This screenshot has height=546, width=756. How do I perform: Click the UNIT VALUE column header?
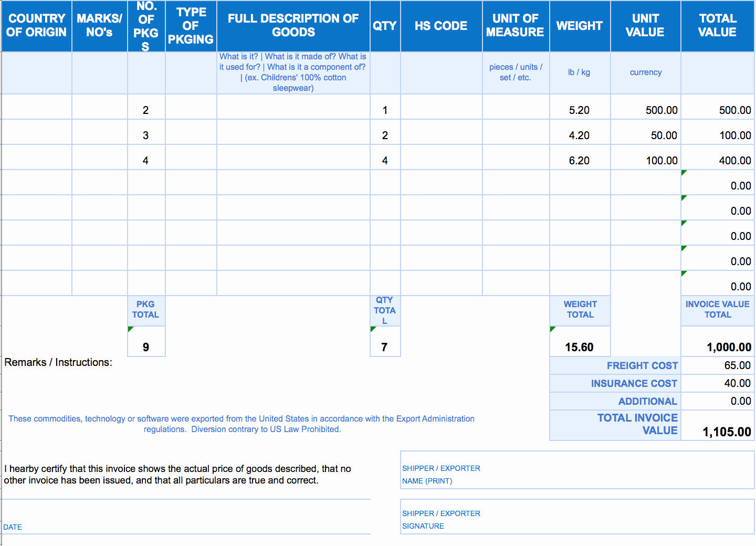[646, 26]
